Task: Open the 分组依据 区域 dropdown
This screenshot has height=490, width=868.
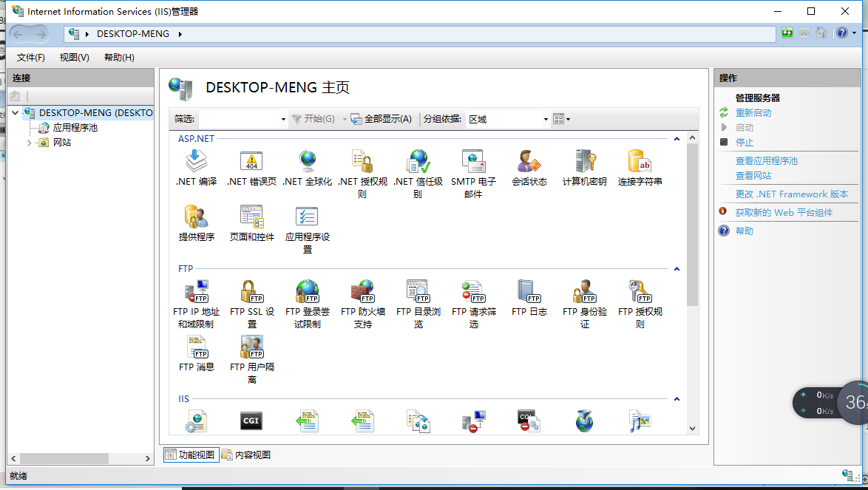Action: tap(545, 119)
